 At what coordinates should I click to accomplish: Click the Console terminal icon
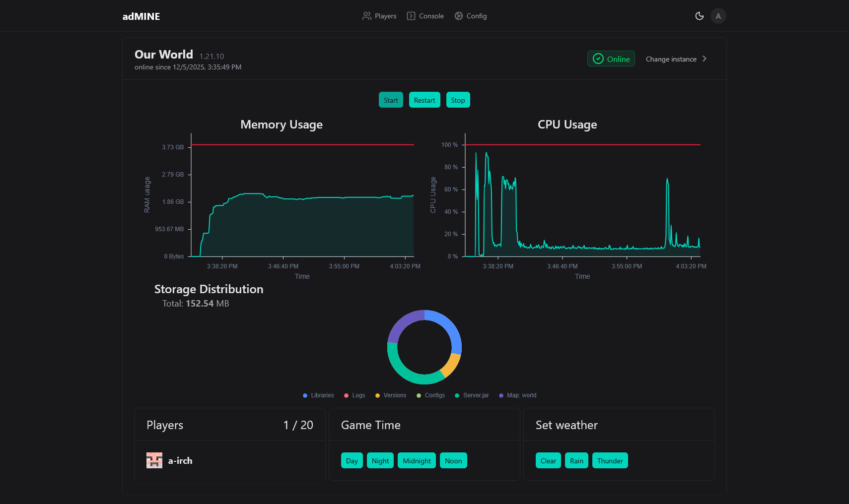click(411, 16)
